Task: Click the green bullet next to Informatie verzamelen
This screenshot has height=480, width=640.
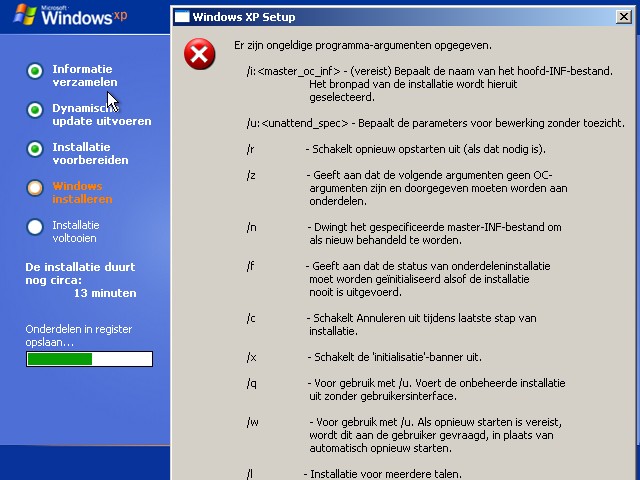Action: pyautogui.click(x=35, y=71)
